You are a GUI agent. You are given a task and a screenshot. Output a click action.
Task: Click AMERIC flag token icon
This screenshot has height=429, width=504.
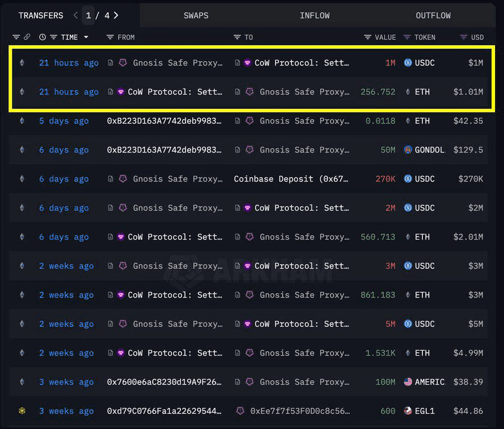click(408, 382)
